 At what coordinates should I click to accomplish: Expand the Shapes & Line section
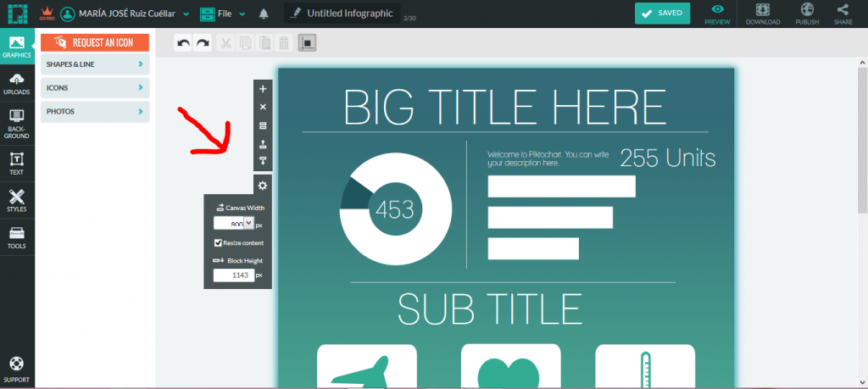[x=95, y=64]
